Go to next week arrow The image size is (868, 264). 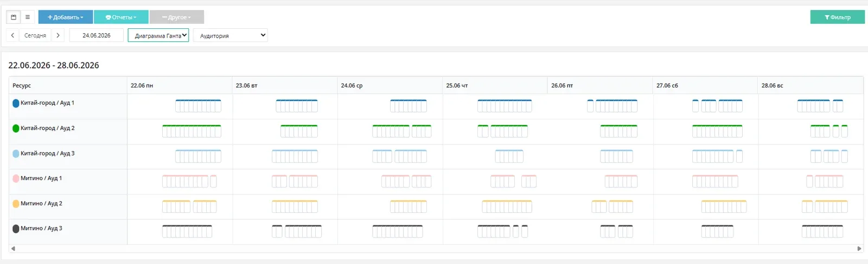58,35
